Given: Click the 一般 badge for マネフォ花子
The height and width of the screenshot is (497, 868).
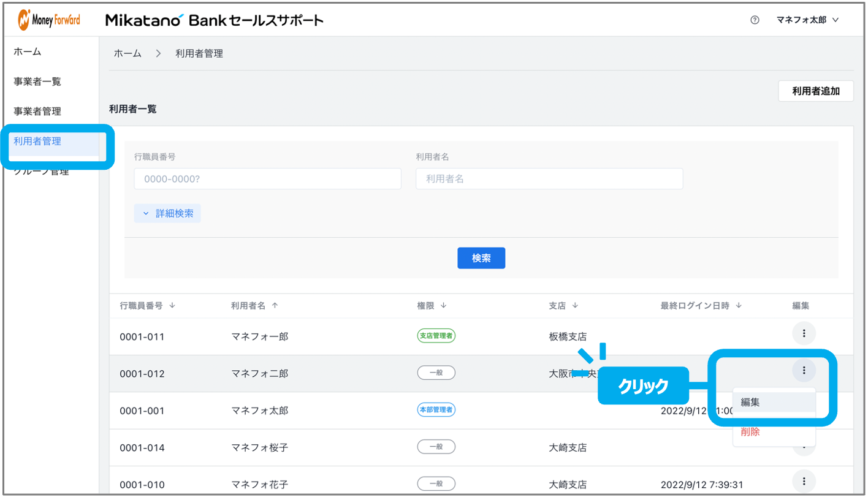Looking at the screenshot, I should click(436, 484).
